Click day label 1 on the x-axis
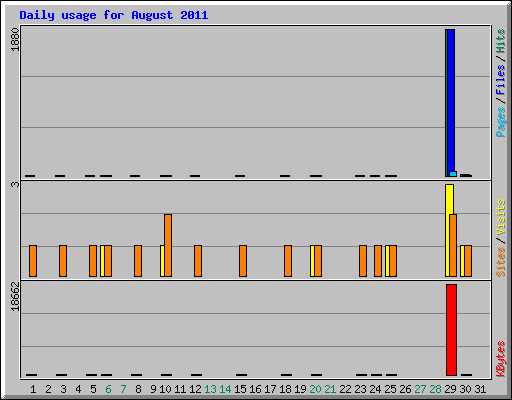Screen dimensions: 512x400 point(33,389)
